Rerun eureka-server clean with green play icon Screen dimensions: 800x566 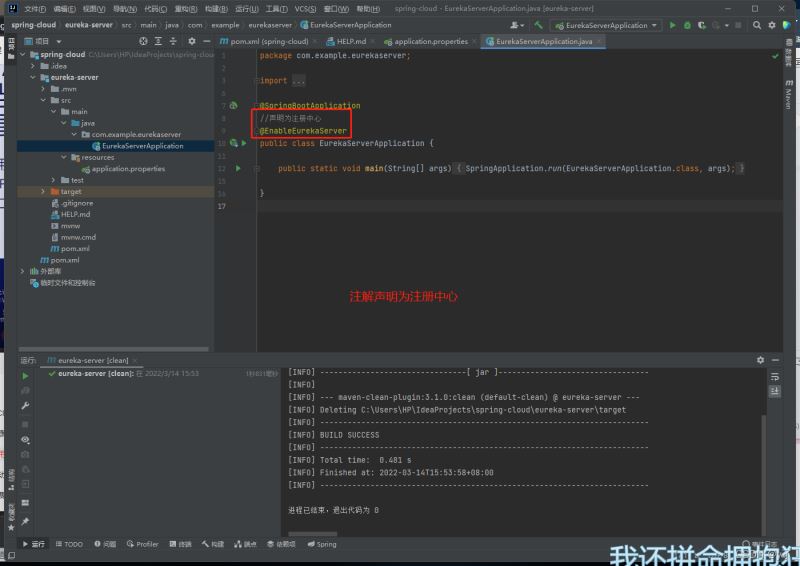click(x=25, y=376)
